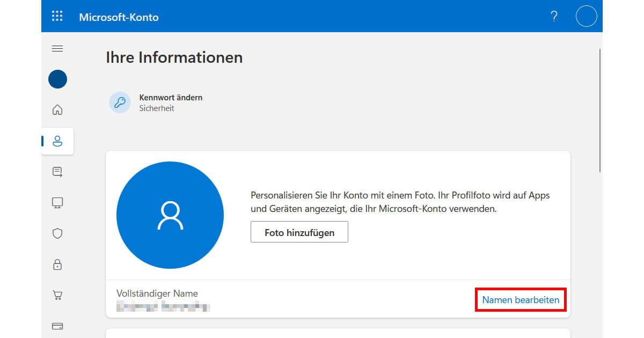Open help via the question mark icon
This screenshot has width=644, height=338.
point(554,16)
